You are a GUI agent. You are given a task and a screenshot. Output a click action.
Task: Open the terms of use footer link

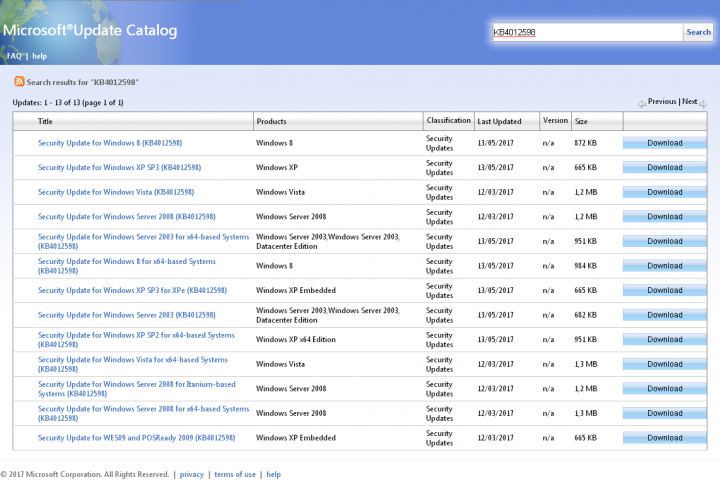click(235, 474)
